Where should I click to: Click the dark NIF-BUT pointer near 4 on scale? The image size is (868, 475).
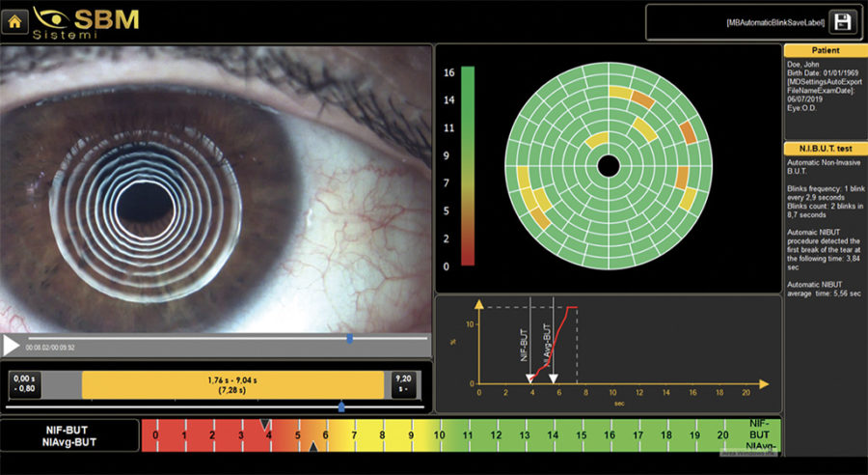click(265, 424)
